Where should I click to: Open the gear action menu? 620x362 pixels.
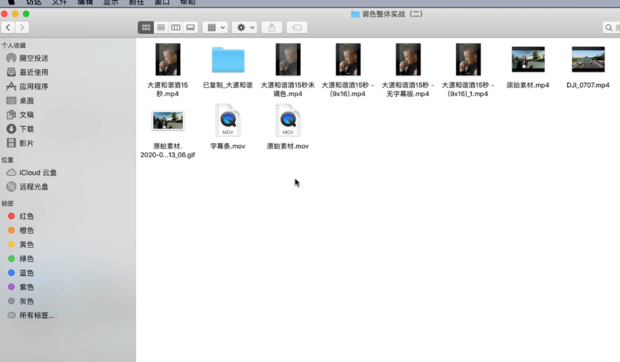(245, 27)
